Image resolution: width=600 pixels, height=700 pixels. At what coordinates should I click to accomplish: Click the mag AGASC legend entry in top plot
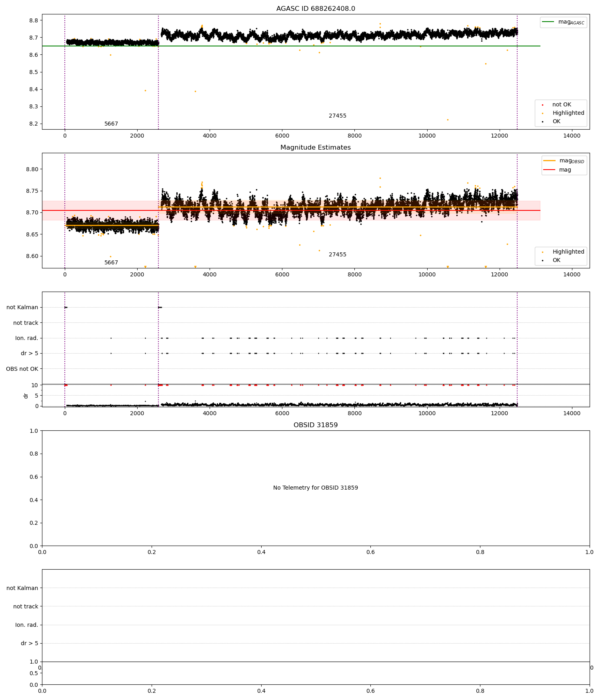coord(564,22)
